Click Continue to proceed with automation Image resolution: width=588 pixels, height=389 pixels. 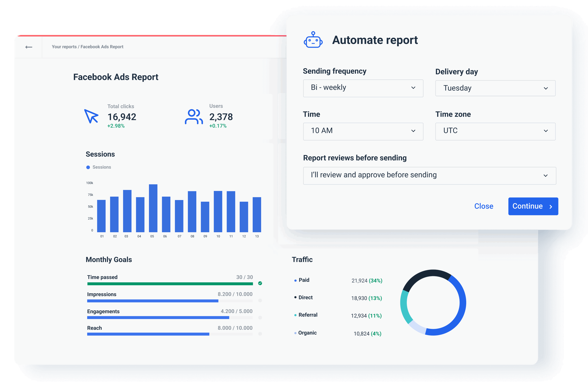click(x=533, y=206)
